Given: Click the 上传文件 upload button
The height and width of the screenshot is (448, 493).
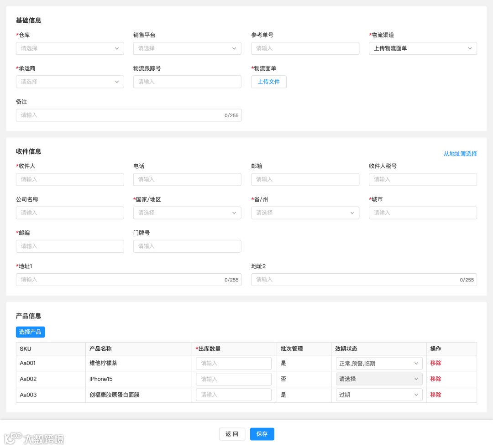Looking at the screenshot, I should coord(269,82).
